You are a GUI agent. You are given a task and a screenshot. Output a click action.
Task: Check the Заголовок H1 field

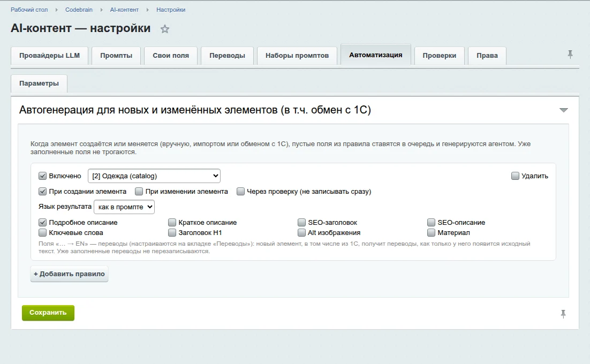(x=172, y=232)
